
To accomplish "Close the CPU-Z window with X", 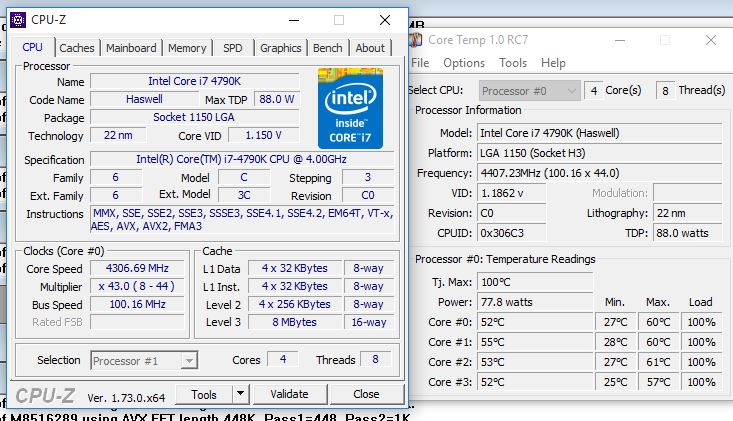I will 385,20.
